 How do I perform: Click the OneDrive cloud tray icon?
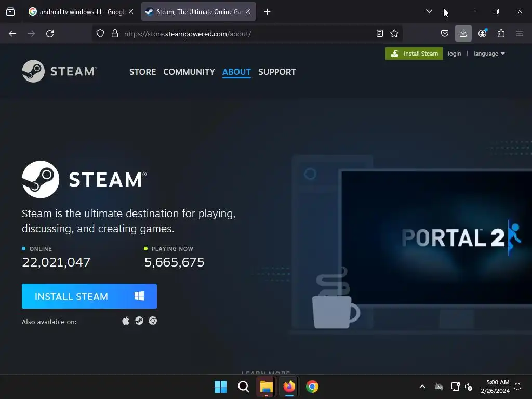tap(439, 387)
